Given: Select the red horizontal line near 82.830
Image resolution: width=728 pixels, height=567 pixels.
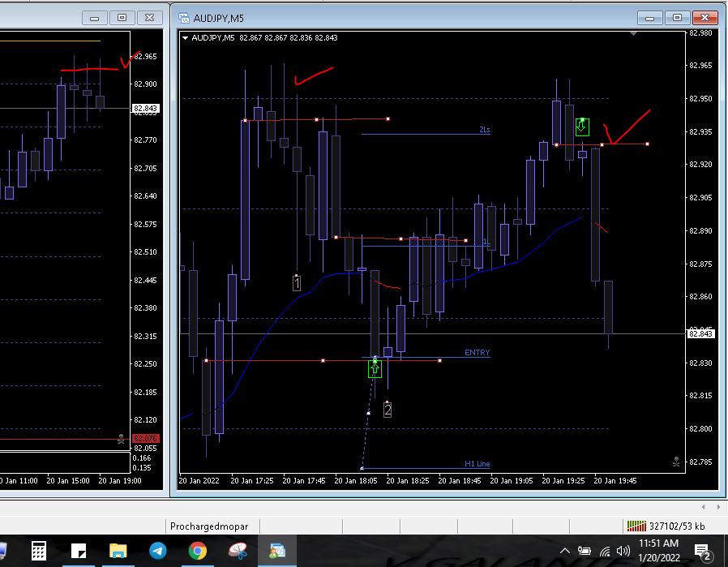Looking at the screenshot, I should (x=323, y=360).
